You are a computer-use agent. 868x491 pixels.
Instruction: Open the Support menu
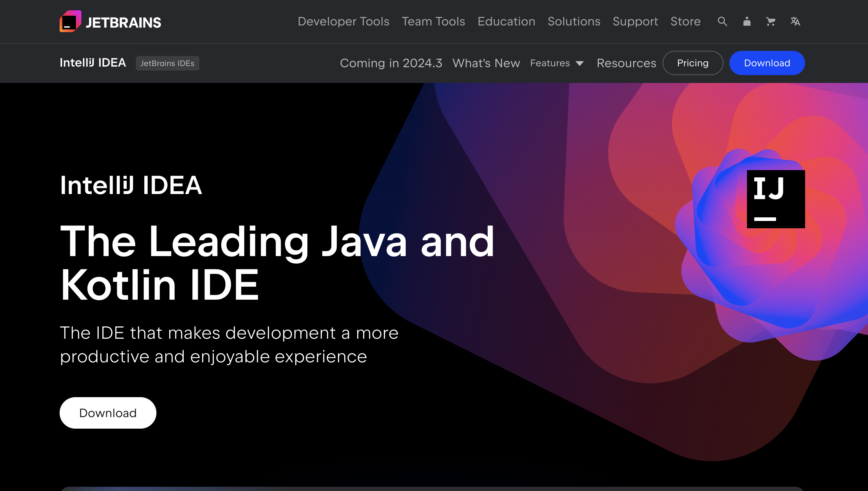635,21
